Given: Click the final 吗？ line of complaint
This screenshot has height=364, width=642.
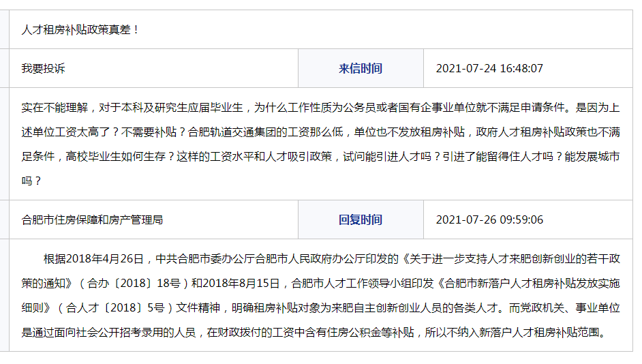Looking at the screenshot, I should point(32,181).
